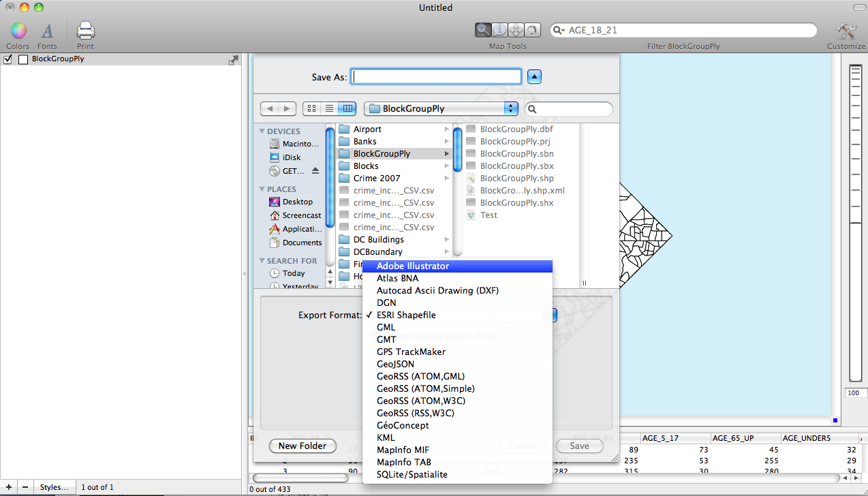Open the Colors picker in toolbar
The image size is (868, 496).
[18, 31]
